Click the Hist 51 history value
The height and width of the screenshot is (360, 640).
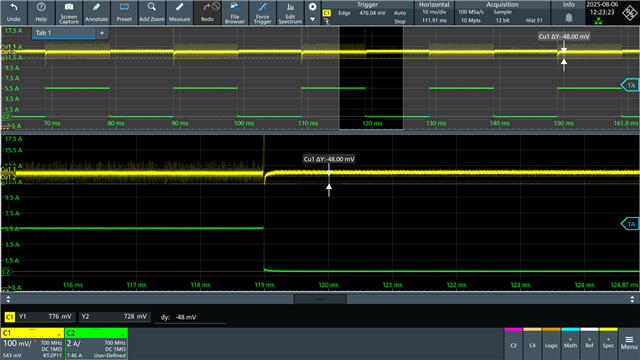(534, 20)
